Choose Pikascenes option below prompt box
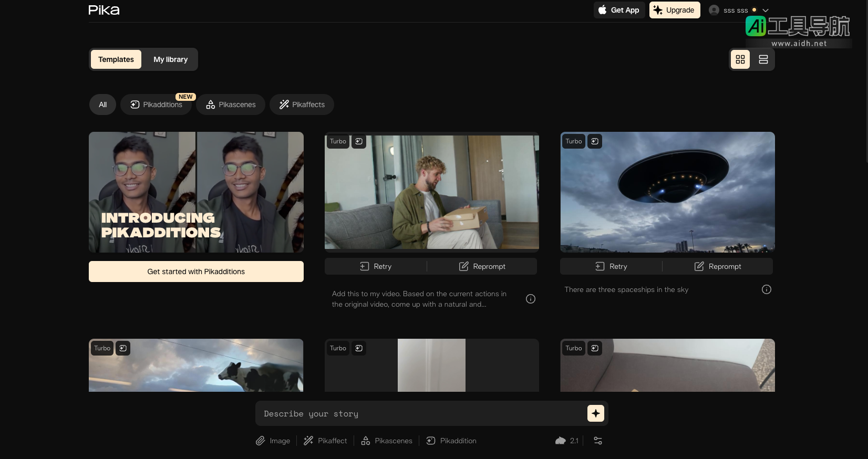Screen dimensions: 868x459 (387, 441)
